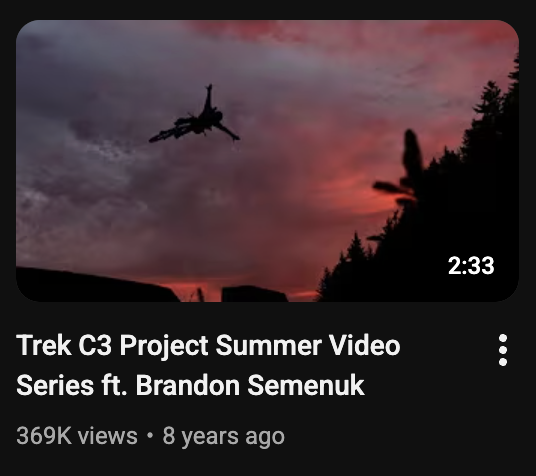Click the dirt jump silhouette at the thumbnail bottom

97,285
